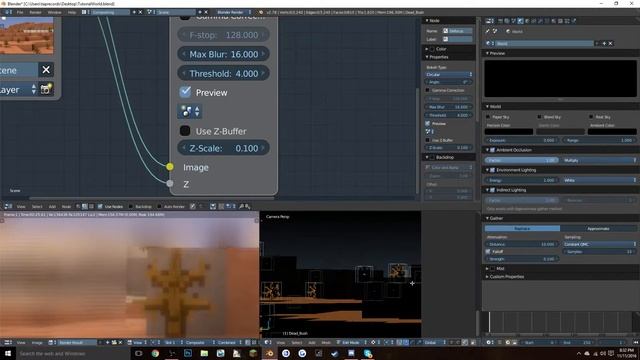
Task: Edit the node Name field
Action: tap(458, 31)
